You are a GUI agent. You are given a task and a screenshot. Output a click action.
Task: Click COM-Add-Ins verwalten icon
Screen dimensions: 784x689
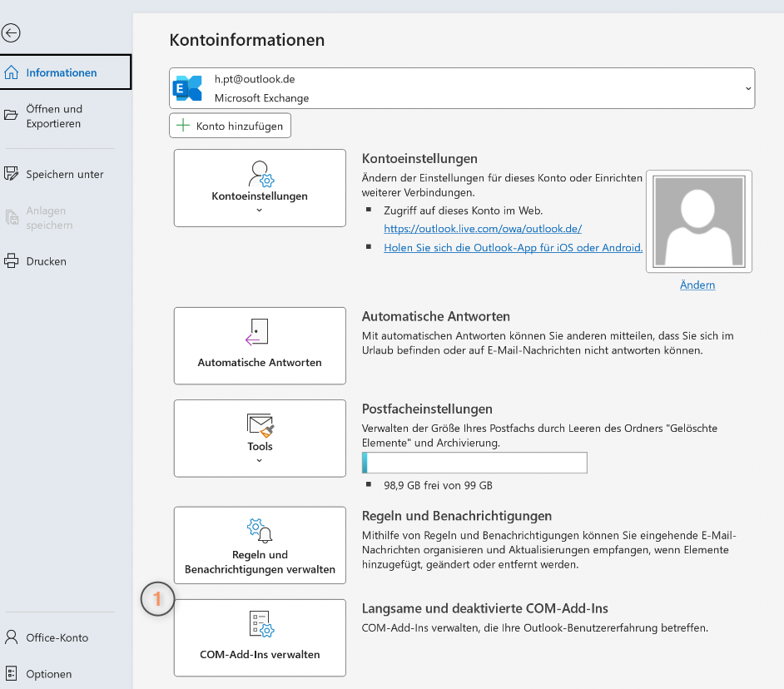[x=261, y=624]
